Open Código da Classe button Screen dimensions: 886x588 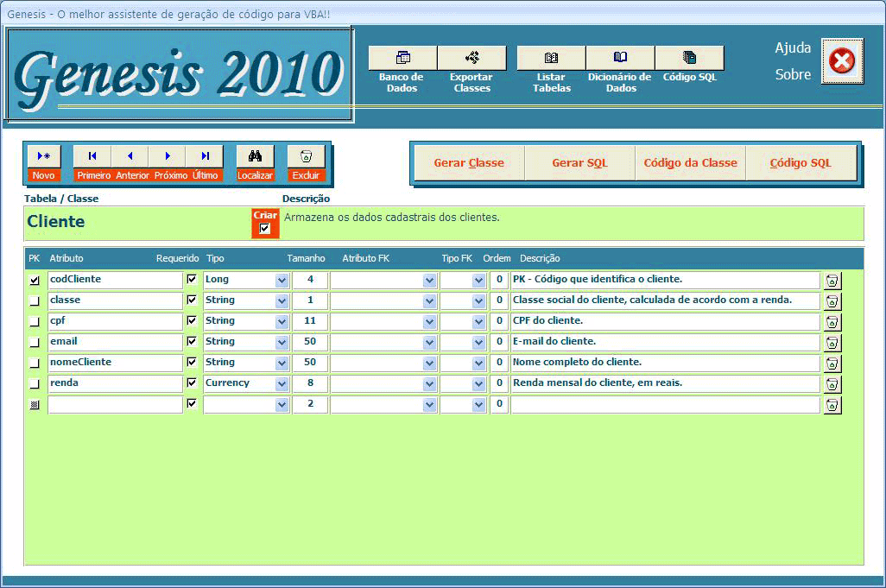tap(691, 163)
